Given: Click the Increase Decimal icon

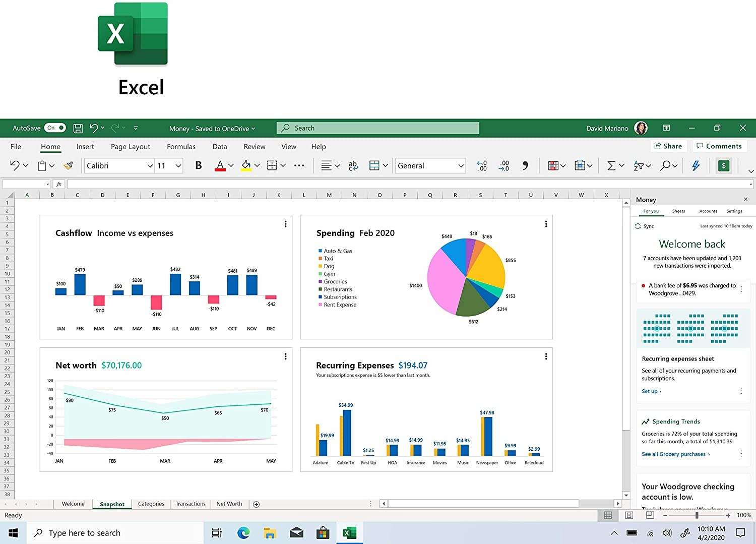Looking at the screenshot, I should click(x=482, y=165).
